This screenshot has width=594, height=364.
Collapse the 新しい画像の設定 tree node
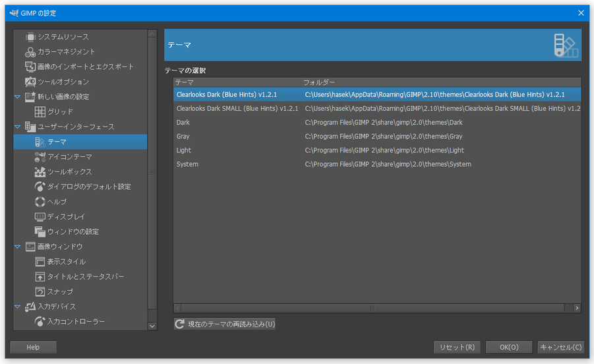click(17, 96)
